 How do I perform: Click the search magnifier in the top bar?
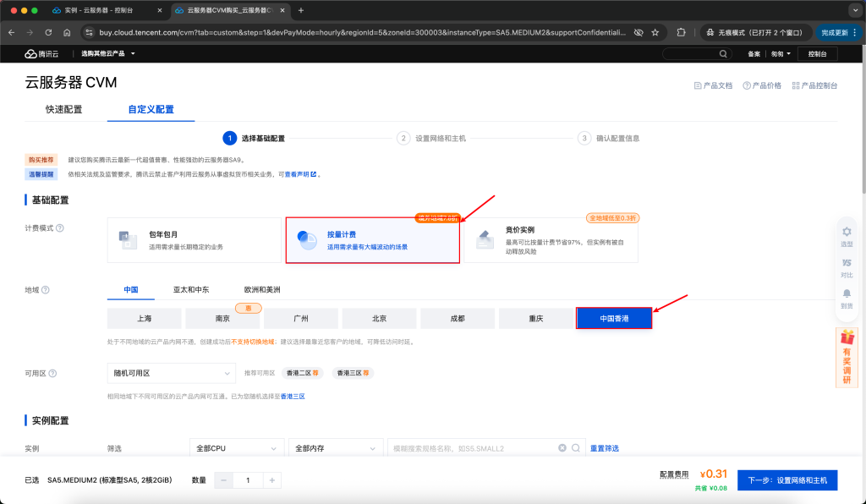tap(723, 52)
